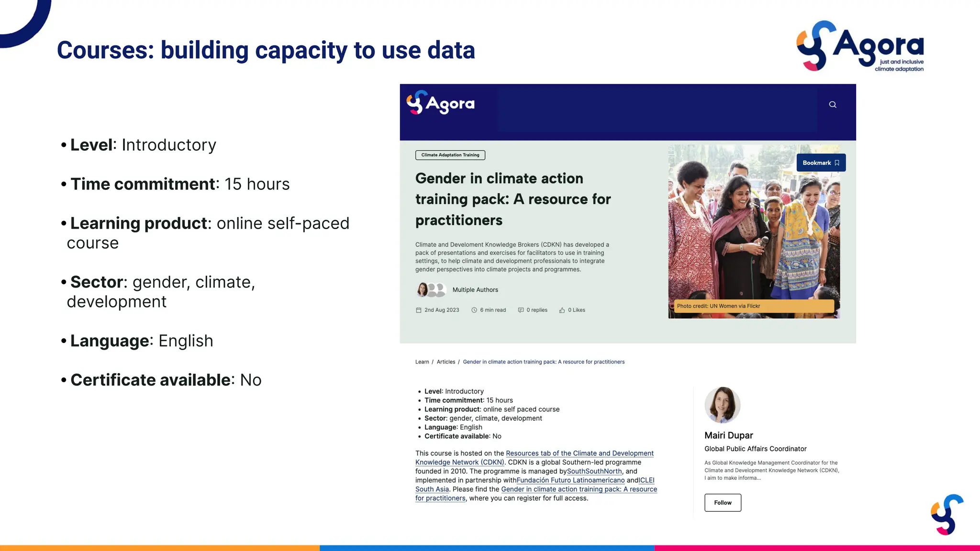Click the Language: English slide bullet
Image resolution: width=980 pixels, height=551 pixels.
tap(137, 341)
